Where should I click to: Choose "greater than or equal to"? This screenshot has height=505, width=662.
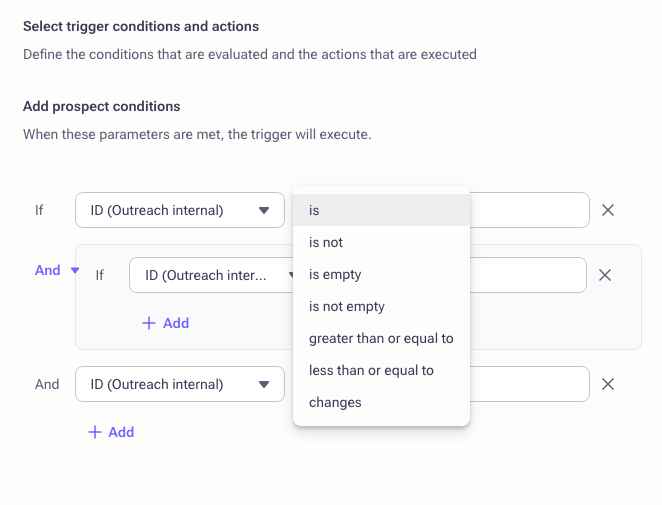tap(381, 338)
